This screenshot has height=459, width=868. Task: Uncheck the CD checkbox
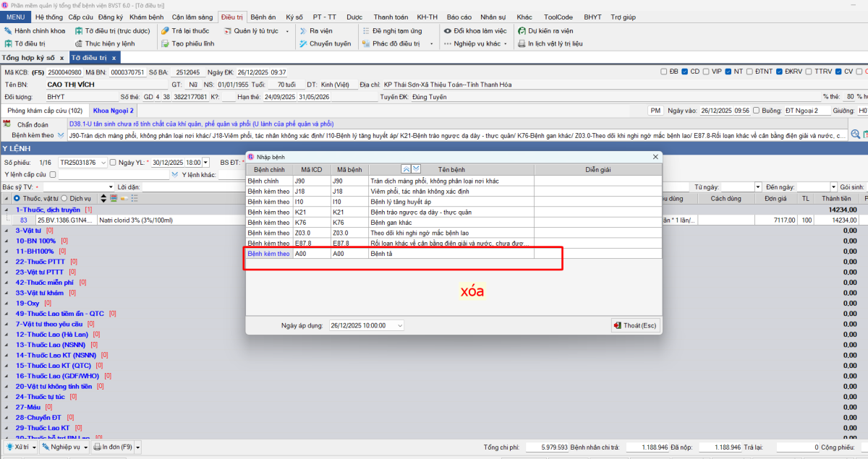[685, 72]
